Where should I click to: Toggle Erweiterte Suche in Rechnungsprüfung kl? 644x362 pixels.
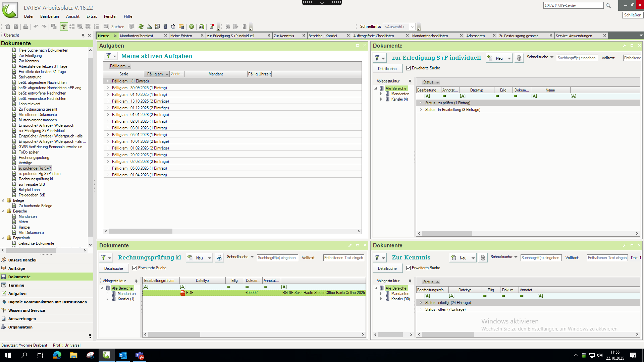135,268
